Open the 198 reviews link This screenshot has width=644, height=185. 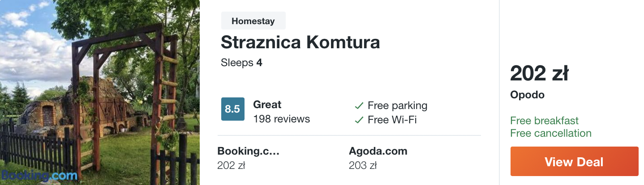(x=282, y=119)
